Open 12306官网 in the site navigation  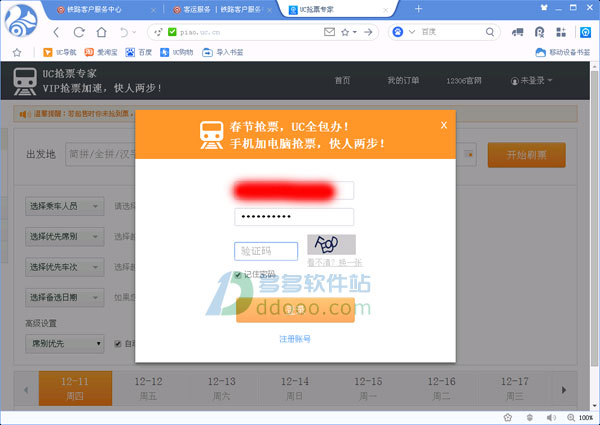464,81
